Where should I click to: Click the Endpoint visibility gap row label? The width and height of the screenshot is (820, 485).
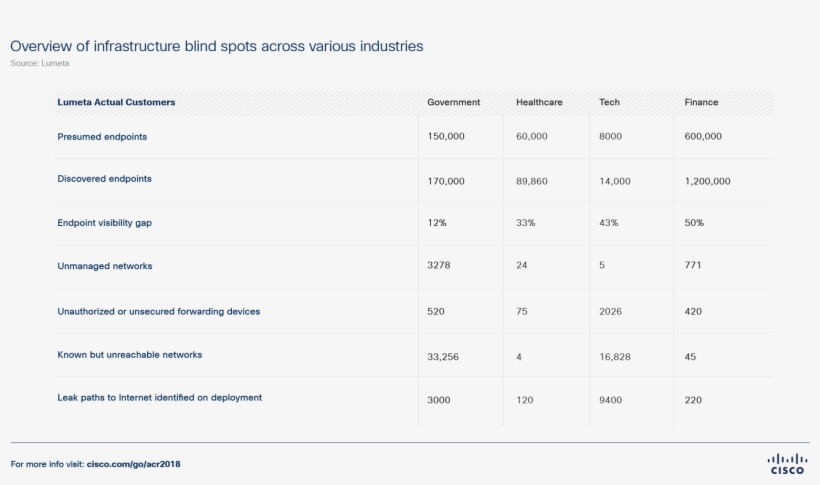pos(104,223)
